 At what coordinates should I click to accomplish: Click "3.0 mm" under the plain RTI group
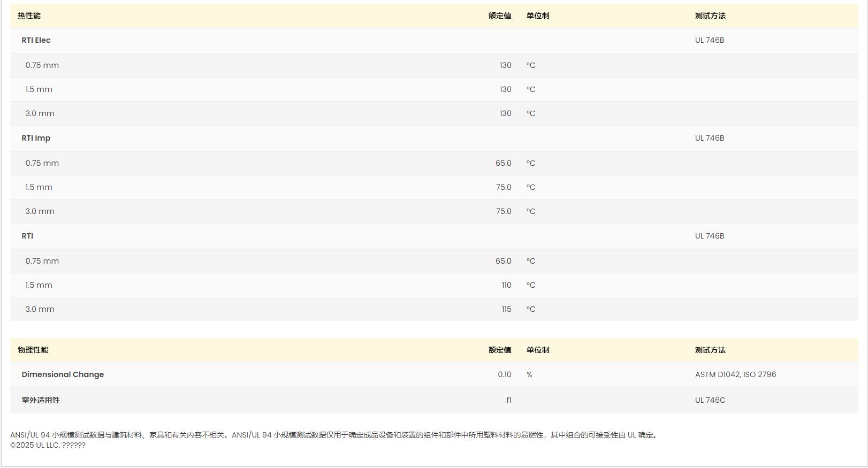(x=40, y=309)
